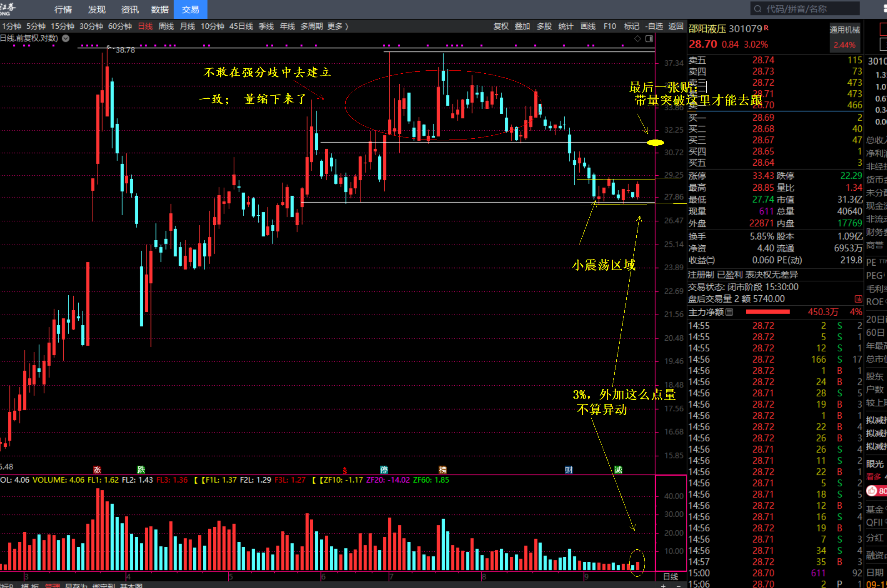Select the 周线 period
The height and width of the screenshot is (588, 887).
[166, 26]
